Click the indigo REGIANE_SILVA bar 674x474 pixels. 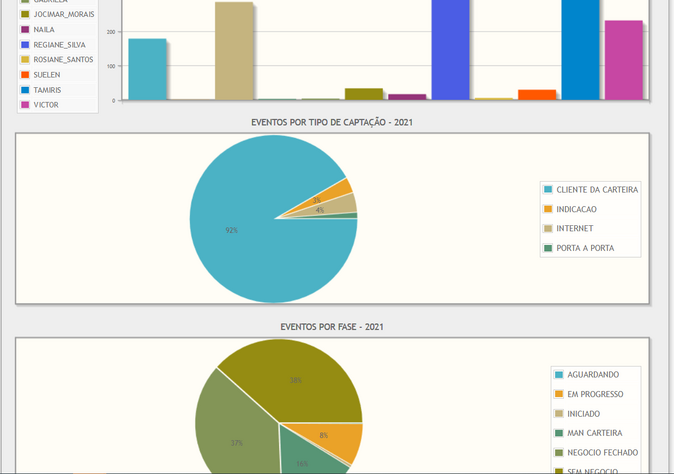pyautogui.click(x=450, y=50)
